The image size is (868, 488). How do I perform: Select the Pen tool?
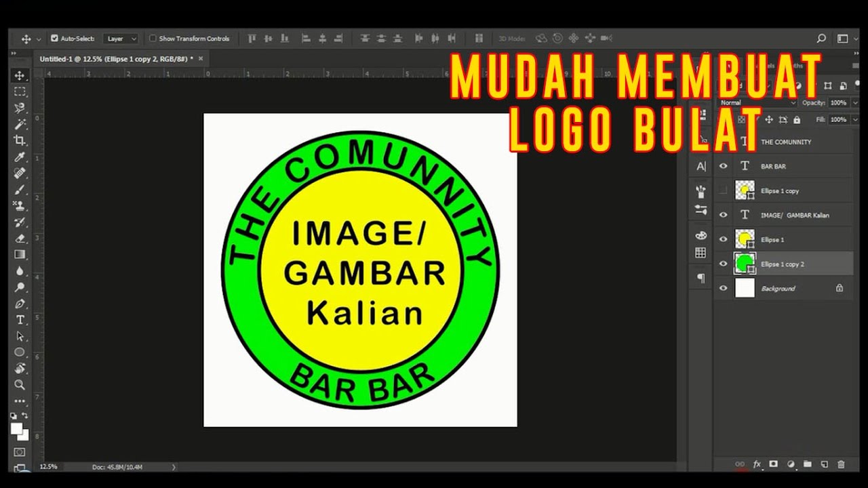(x=20, y=303)
